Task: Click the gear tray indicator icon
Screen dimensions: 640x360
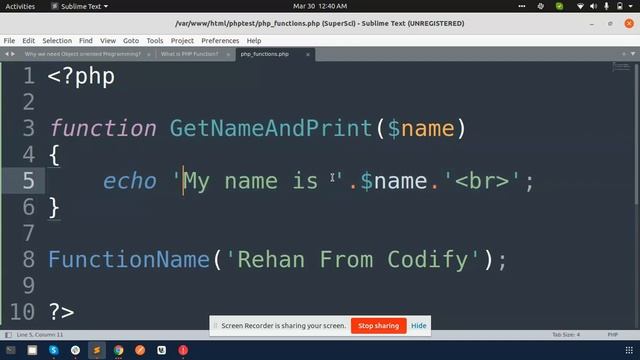Action: click(x=540, y=6)
